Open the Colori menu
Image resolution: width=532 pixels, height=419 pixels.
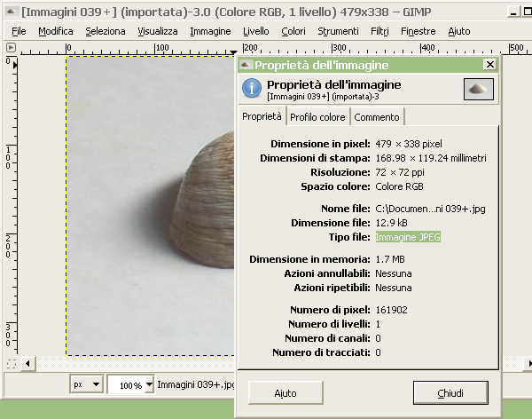293,31
